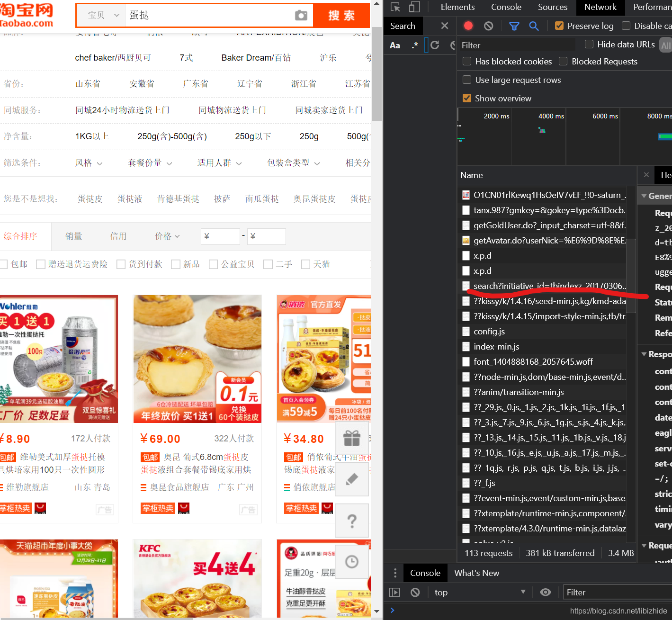
Task: Check Has blocked cookies
Action: click(x=467, y=62)
